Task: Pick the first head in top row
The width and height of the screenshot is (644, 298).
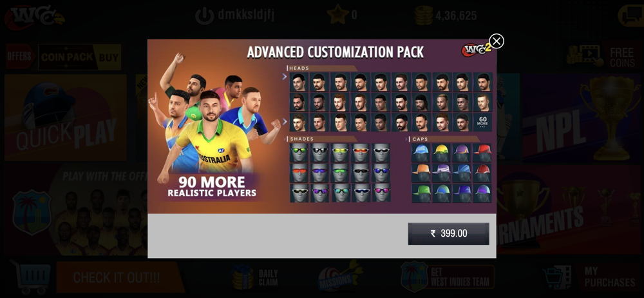Action: [x=299, y=82]
